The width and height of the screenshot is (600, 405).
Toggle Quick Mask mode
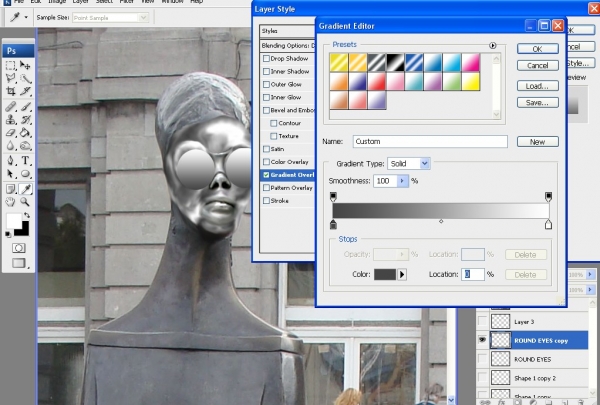[19, 248]
